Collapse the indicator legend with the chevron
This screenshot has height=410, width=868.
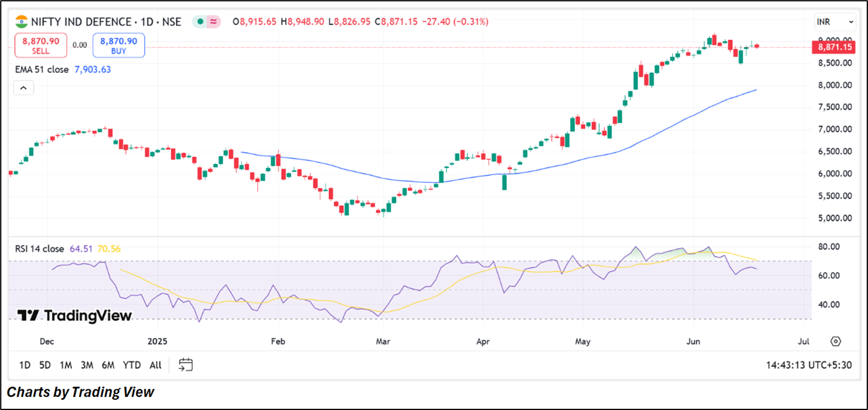tap(23, 88)
